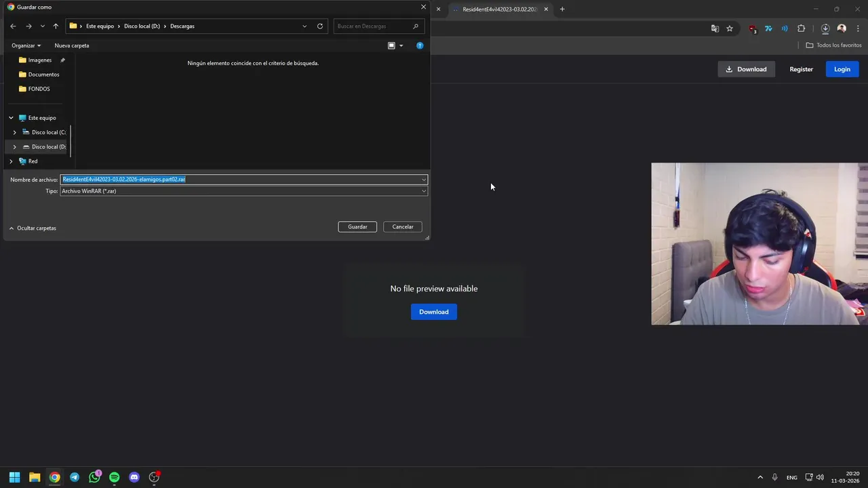Open the Chrome three-dot menu
Viewport: 868px width, 488px height.
(x=859, y=28)
